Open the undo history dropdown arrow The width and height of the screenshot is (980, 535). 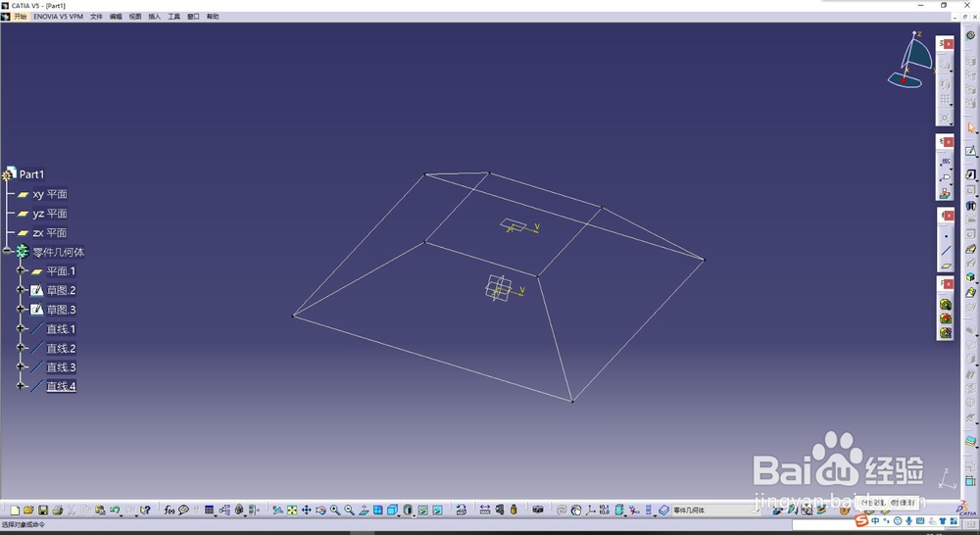coord(121,515)
